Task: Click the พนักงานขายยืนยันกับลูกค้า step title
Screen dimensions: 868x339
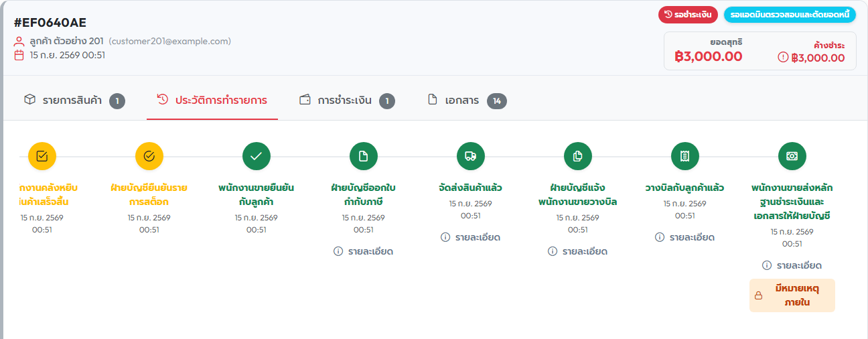Action: pos(257,194)
